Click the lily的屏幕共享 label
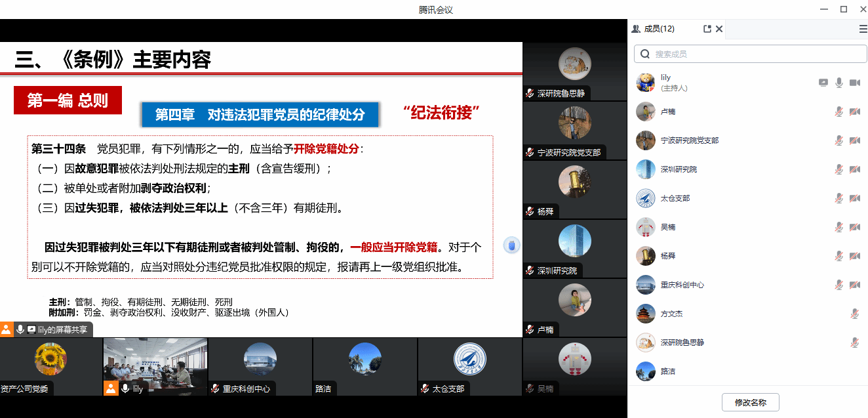This screenshot has height=418, width=868. tap(62, 330)
